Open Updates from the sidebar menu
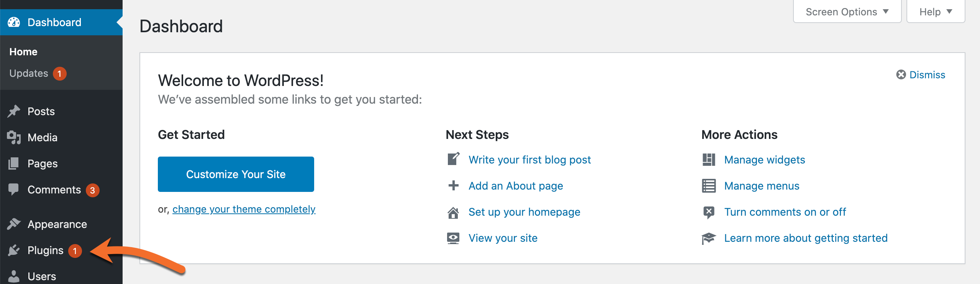Viewport: 980px width, 284px height. (x=29, y=73)
